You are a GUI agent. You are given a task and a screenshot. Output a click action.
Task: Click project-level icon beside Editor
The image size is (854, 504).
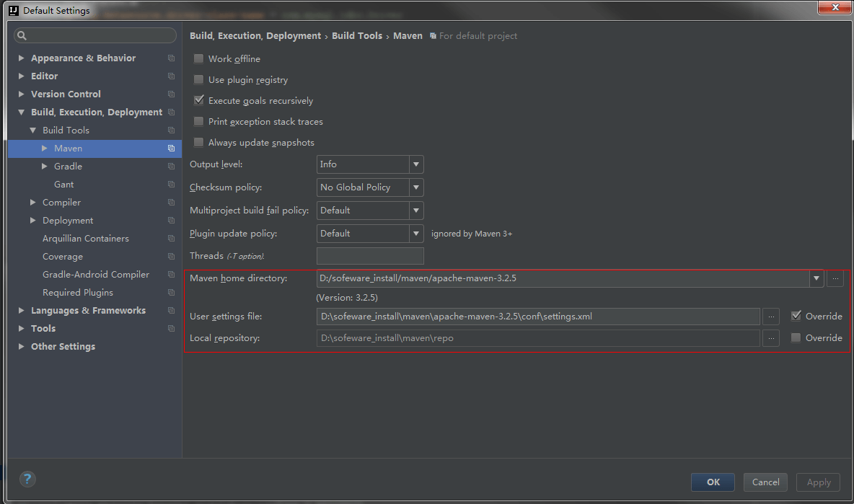point(171,76)
